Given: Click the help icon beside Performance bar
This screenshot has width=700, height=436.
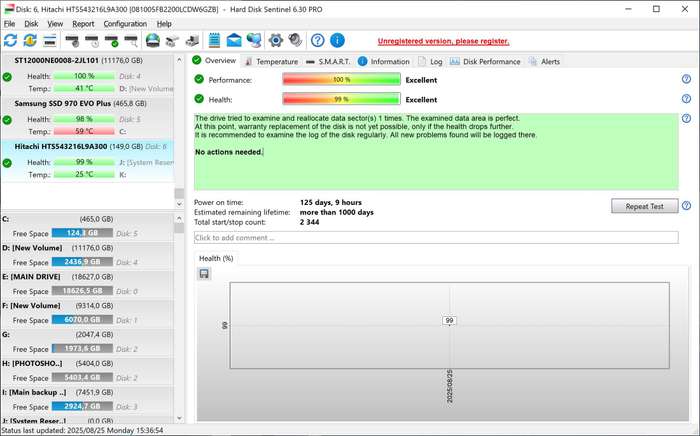Looking at the screenshot, I should point(687,79).
